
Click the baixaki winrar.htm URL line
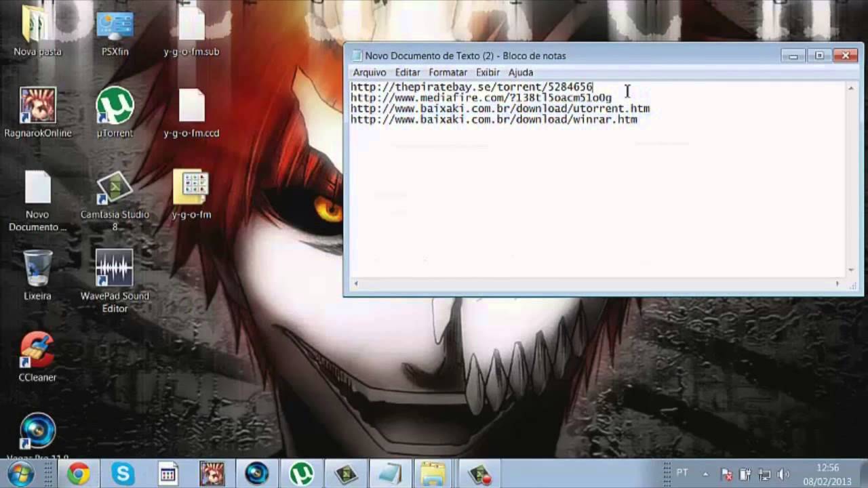[x=494, y=119]
